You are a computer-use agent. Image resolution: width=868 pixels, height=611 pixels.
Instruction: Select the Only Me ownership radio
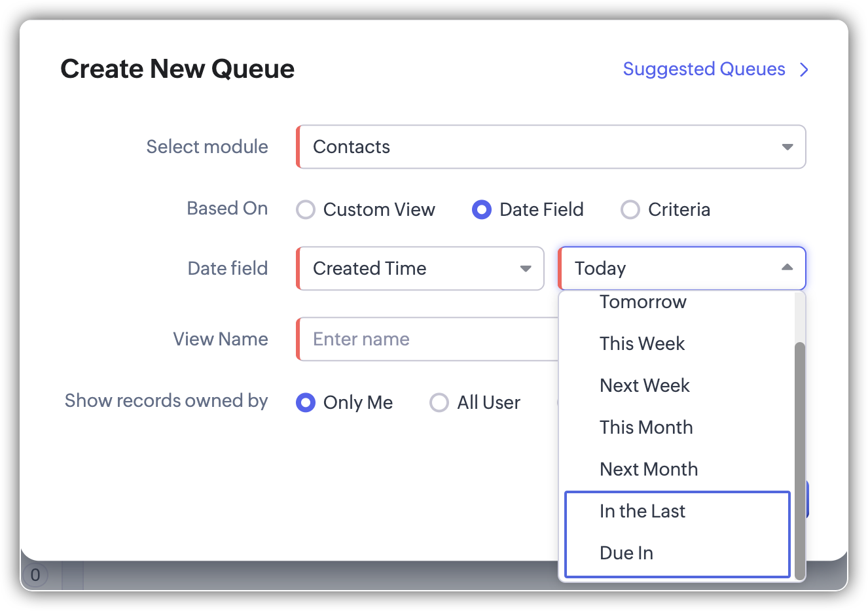[x=306, y=402]
